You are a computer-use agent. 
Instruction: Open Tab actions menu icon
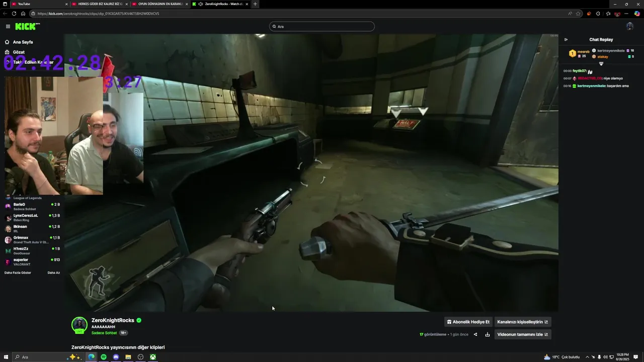[x=4, y=4]
